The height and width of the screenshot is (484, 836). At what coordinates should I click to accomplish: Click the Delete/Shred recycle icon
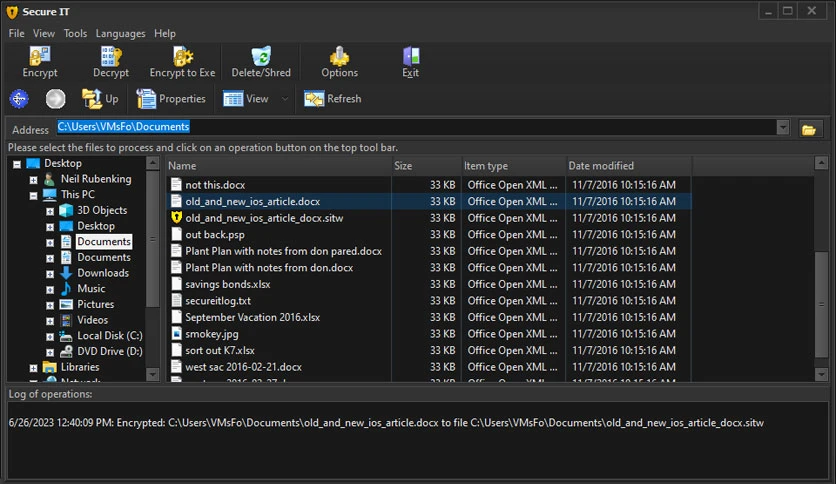tap(261, 57)
